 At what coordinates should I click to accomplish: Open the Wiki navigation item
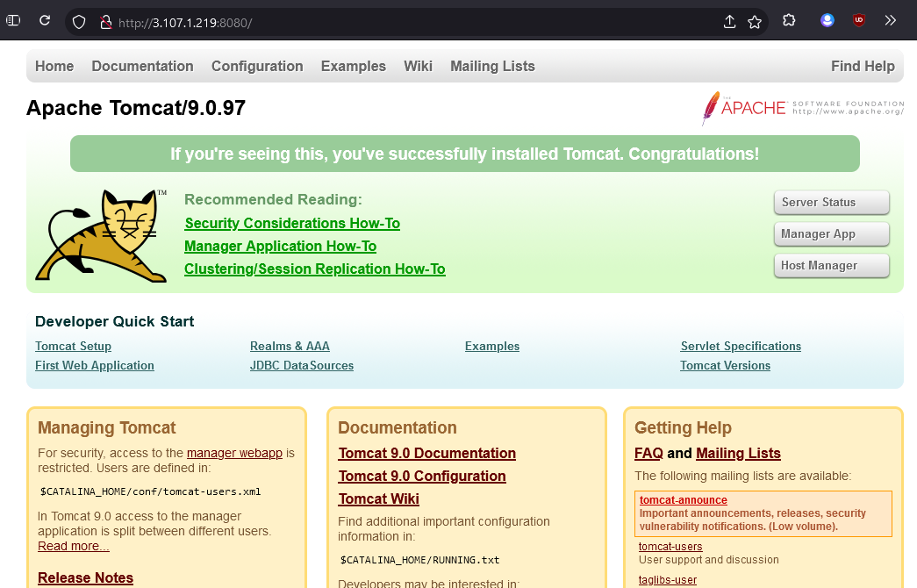click(419, 66)
